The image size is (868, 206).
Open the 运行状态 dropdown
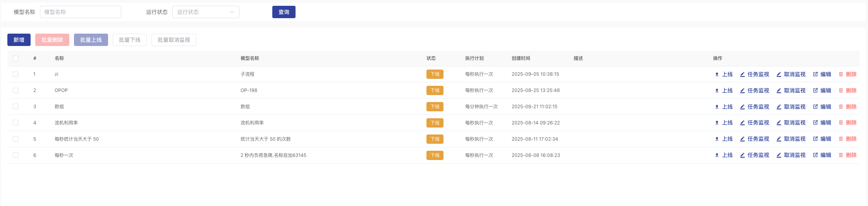(205, 12)
